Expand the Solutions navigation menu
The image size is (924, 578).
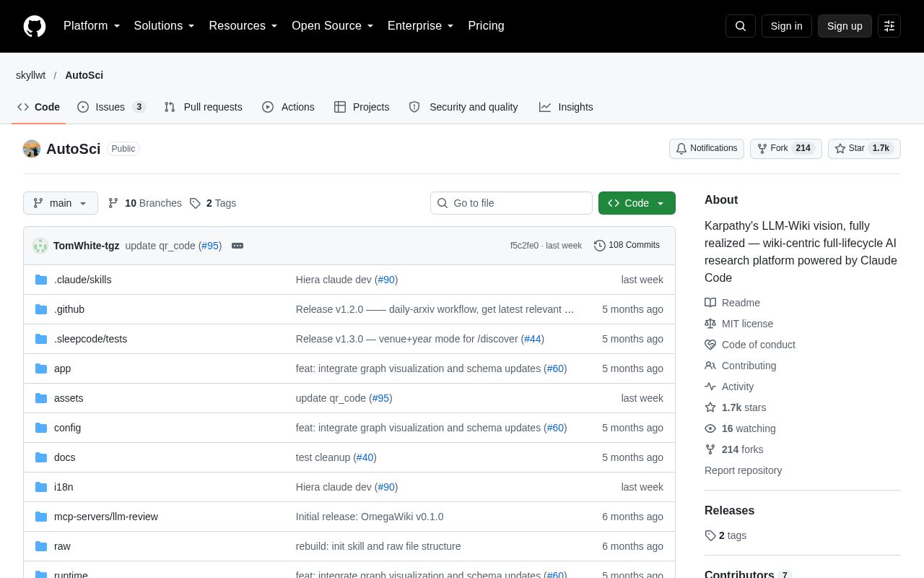click(165, 26)
